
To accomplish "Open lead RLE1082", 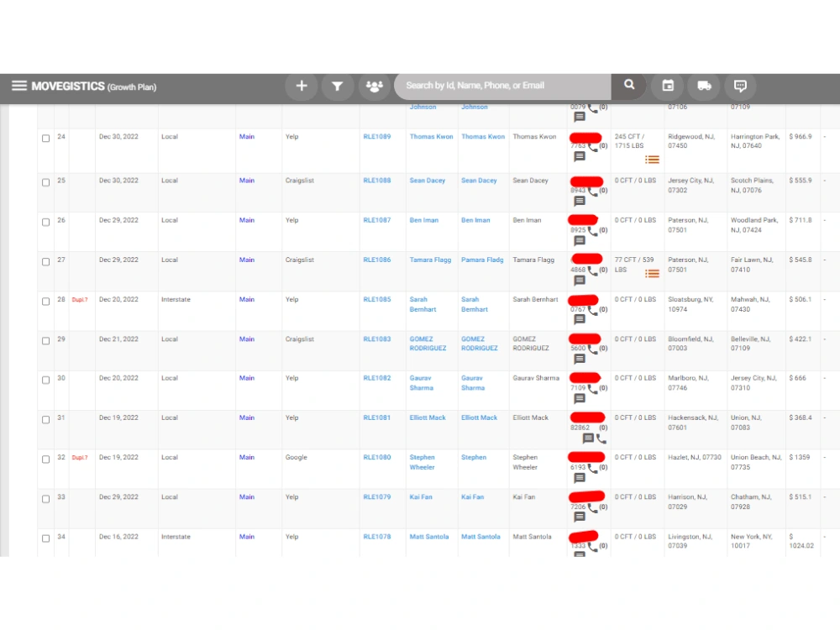I will pyautogui.click(x=377, y=378).
